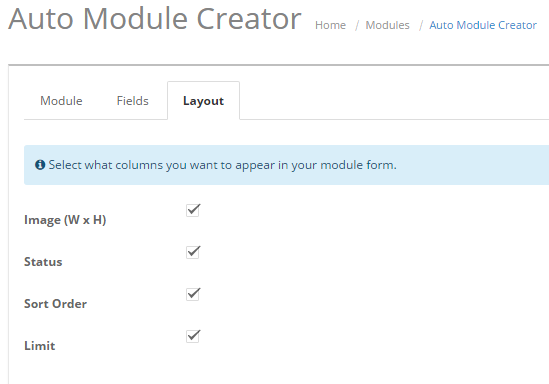Click the 'Select what columns' alert message
Screen dimensions: 549x384
[222, 165]
